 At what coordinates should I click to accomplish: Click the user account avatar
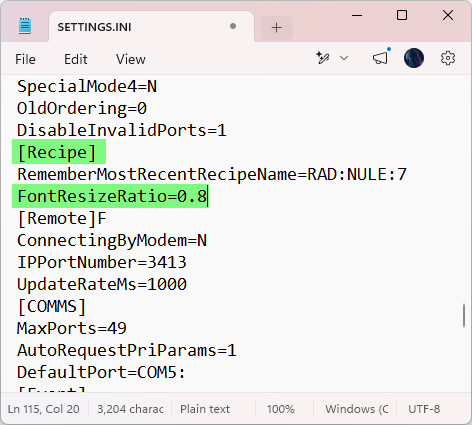(414, 58)
